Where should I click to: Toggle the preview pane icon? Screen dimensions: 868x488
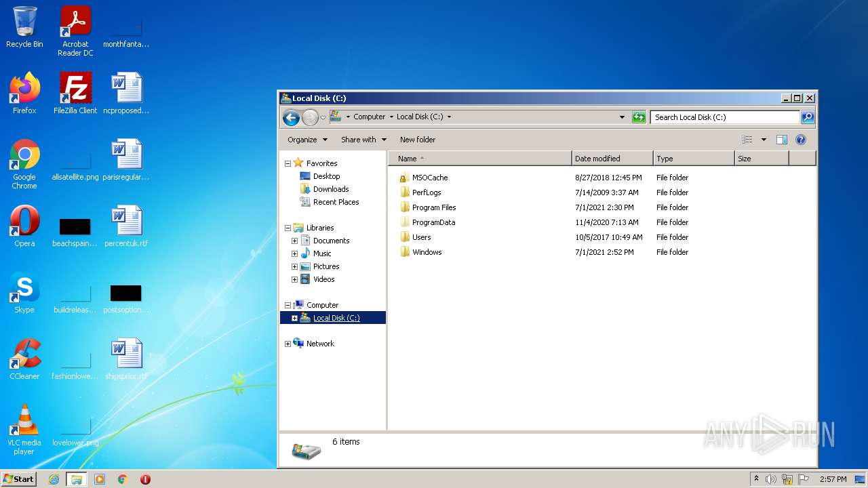[x=782, y=140]
